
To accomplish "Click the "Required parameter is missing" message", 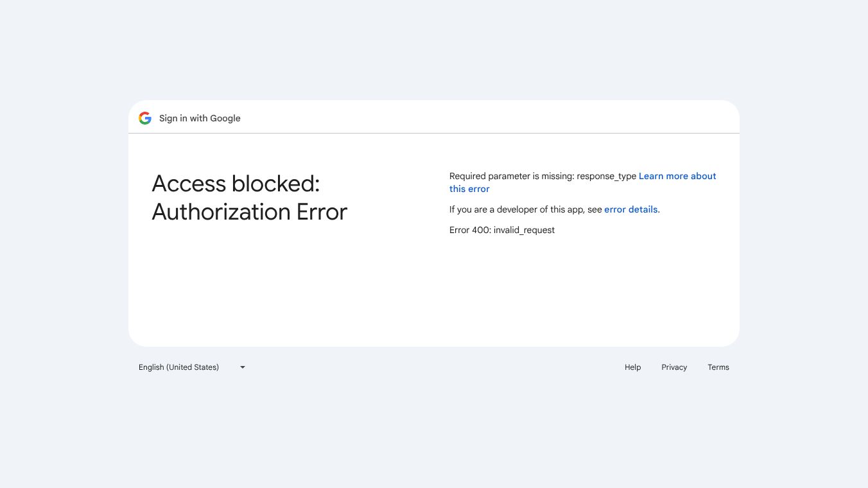I will (x=512, y=176).
